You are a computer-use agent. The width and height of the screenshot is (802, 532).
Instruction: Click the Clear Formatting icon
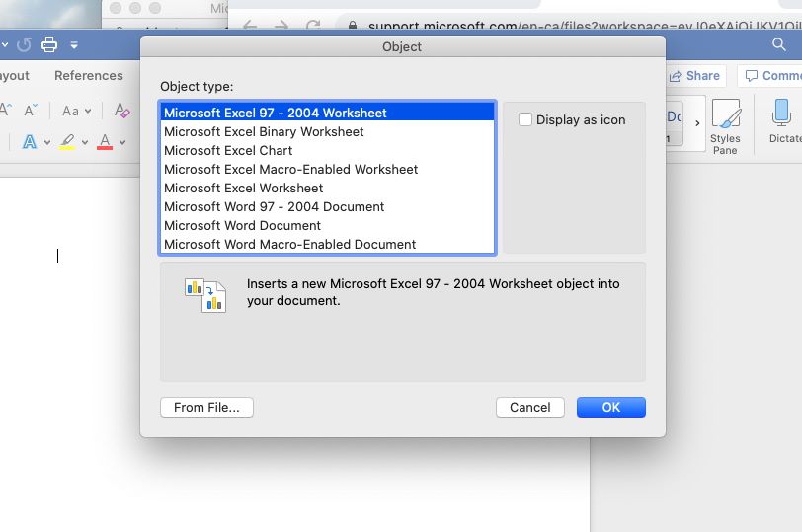(x=121, y=110)
